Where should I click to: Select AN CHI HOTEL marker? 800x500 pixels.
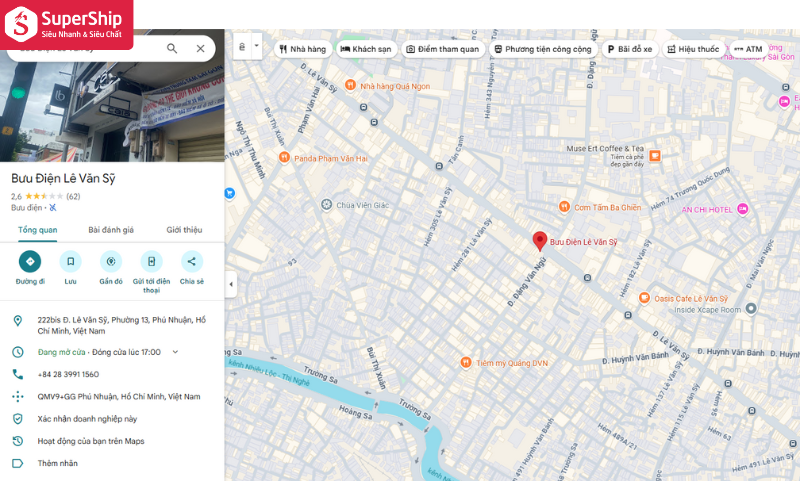[743, 209]
